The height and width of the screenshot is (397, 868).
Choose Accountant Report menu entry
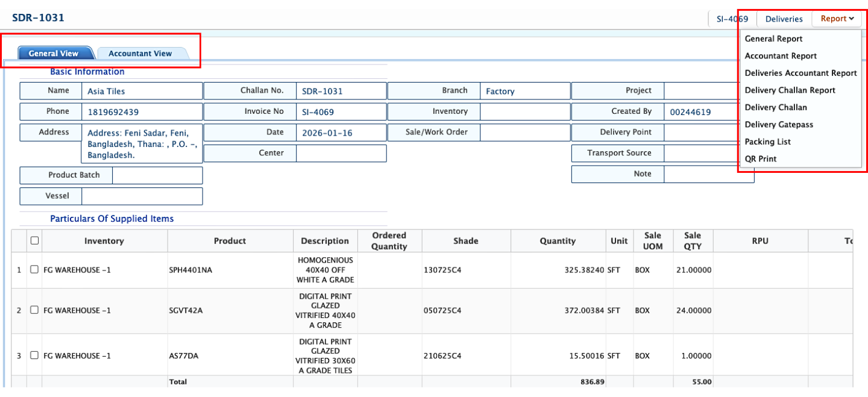tap(781, 56)
